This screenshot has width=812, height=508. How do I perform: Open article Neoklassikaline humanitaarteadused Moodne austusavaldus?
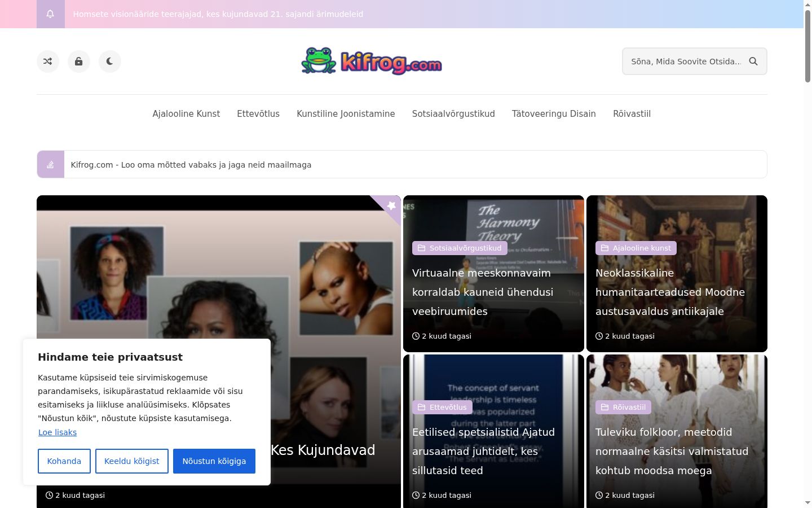pos(670,292)
